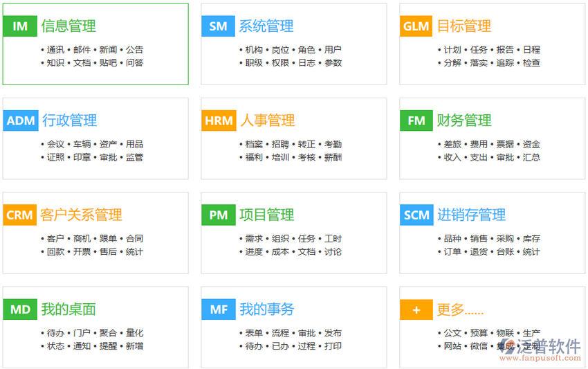Open the orange HRM badge

[x=218, y=121]
